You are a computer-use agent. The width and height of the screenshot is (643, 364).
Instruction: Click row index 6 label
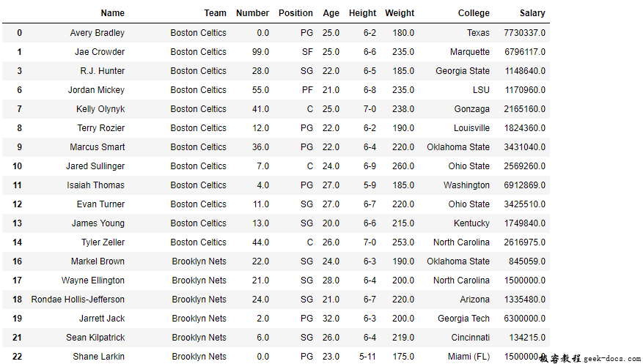(19, 90)
